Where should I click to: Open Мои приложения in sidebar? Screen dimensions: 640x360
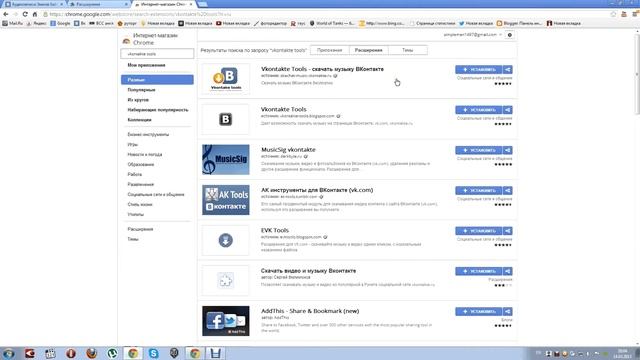tap(146, 65)
